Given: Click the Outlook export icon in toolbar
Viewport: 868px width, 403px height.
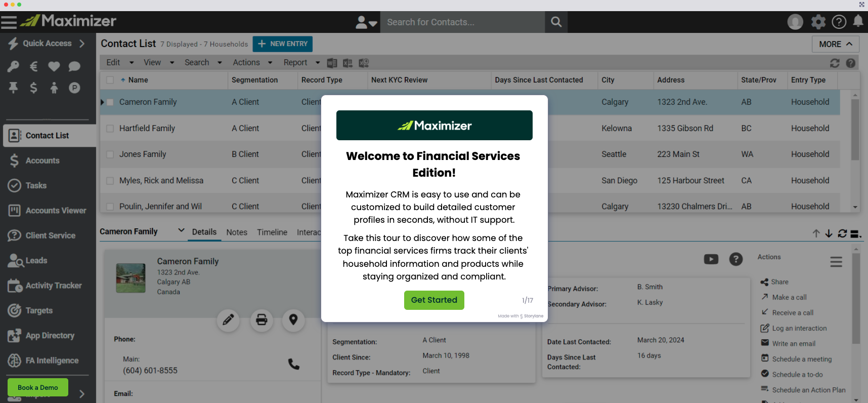Looking at the screenshot, I should tap(364, 63).
